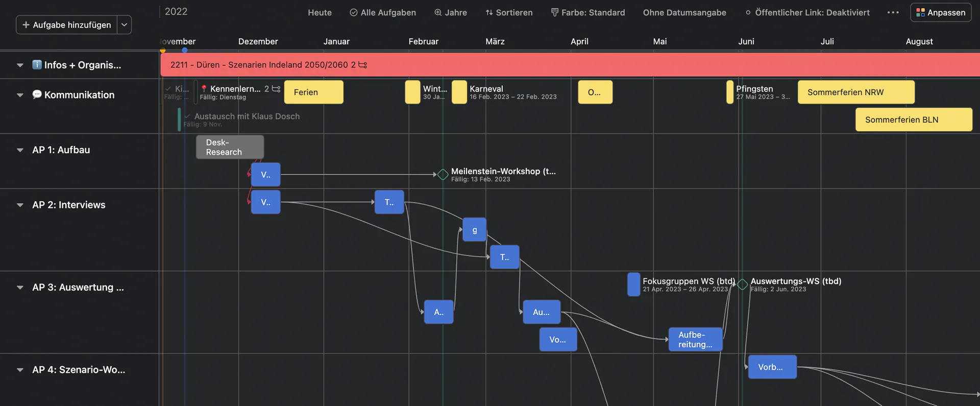Screen dimensions: 980x406
Task: Open the Sommerferien NRW block
Action: 856,92
